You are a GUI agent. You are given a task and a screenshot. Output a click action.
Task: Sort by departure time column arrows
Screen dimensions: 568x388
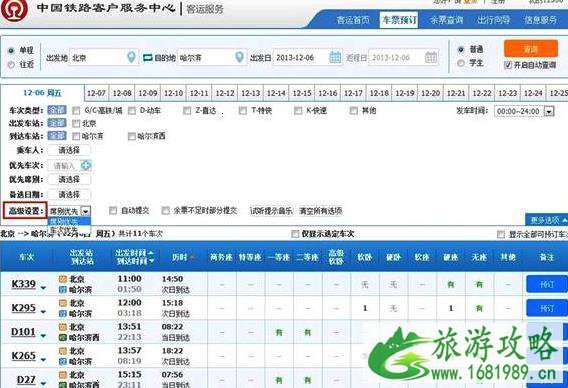coord(151,257)
